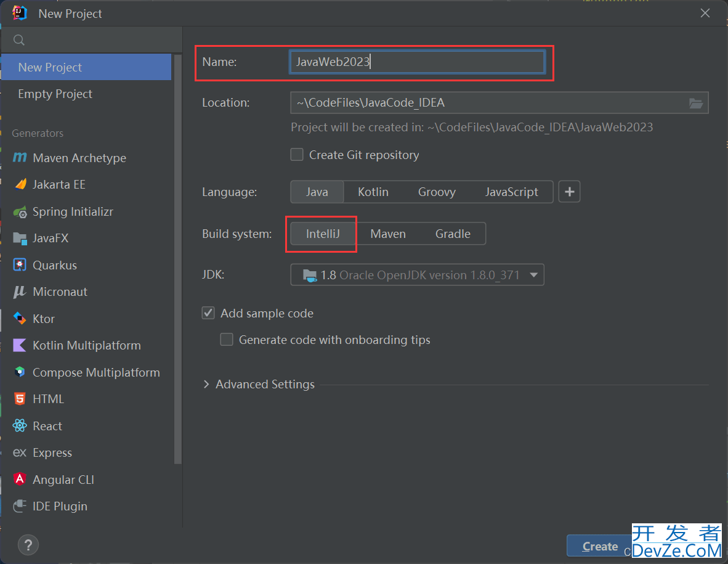Click the project Name input field

(417, 62)
